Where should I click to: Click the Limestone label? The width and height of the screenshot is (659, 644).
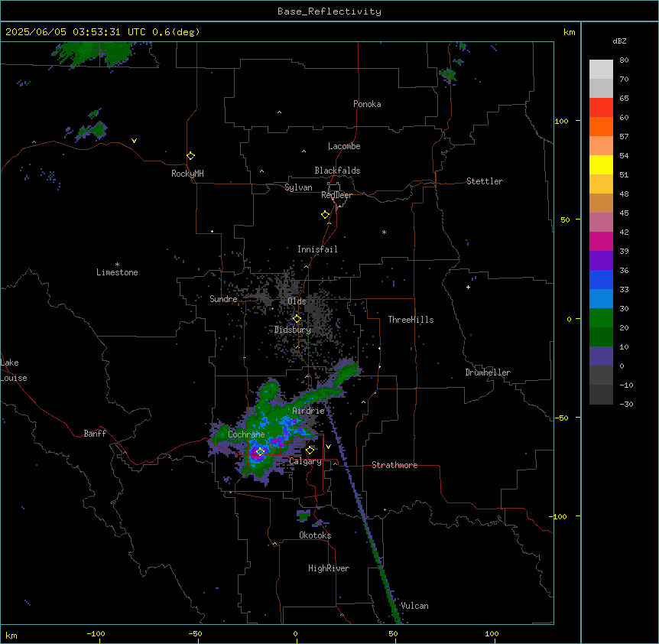tap(117, 272)
